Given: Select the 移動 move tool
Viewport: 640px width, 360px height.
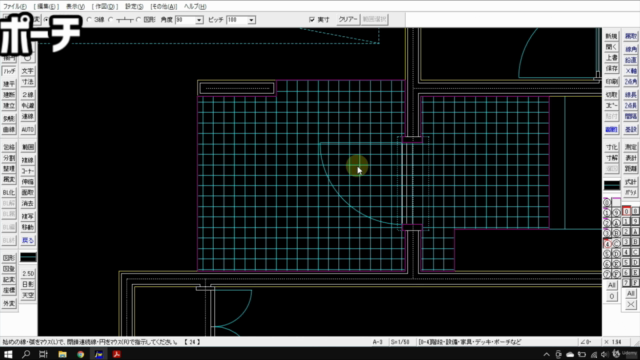Looking at the screenshot, I should (x=28, y=227).
